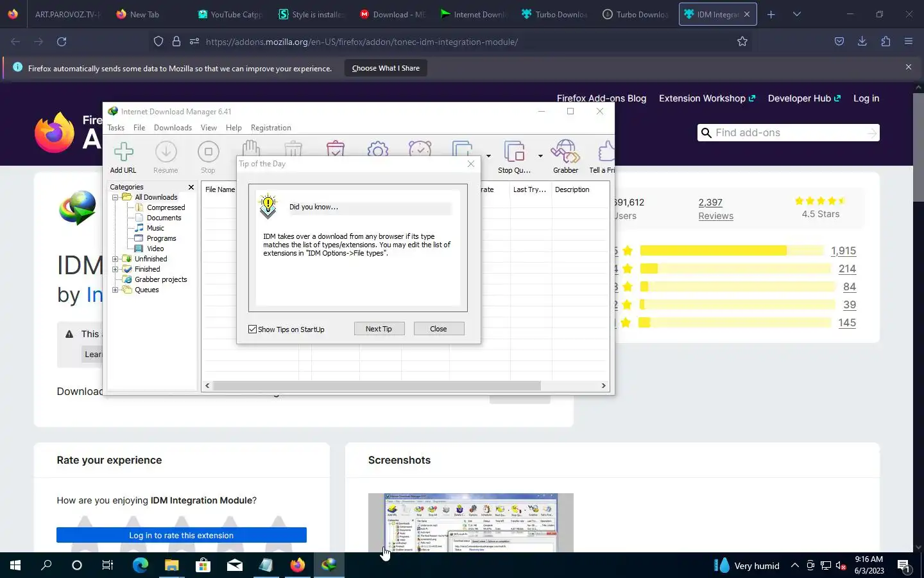Click the light bulb tip icon

click(268, 207)
